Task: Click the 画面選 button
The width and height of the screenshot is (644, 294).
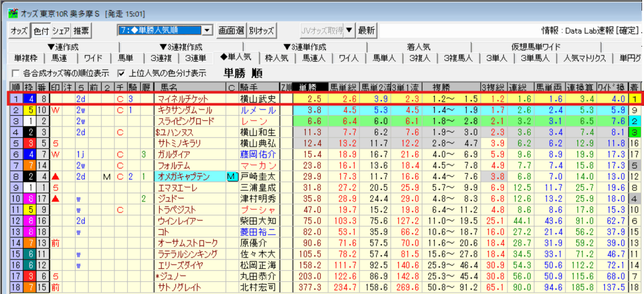Action: tap(231, 30)
